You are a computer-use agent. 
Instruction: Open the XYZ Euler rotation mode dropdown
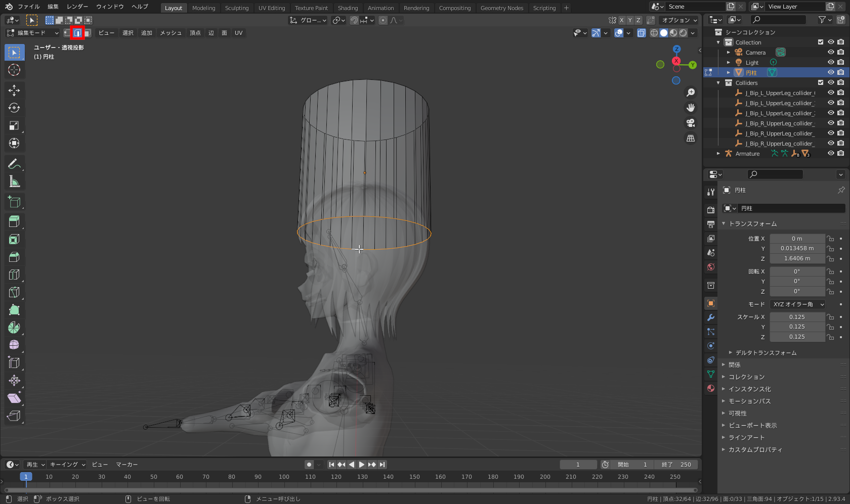(x=798, y=304)
